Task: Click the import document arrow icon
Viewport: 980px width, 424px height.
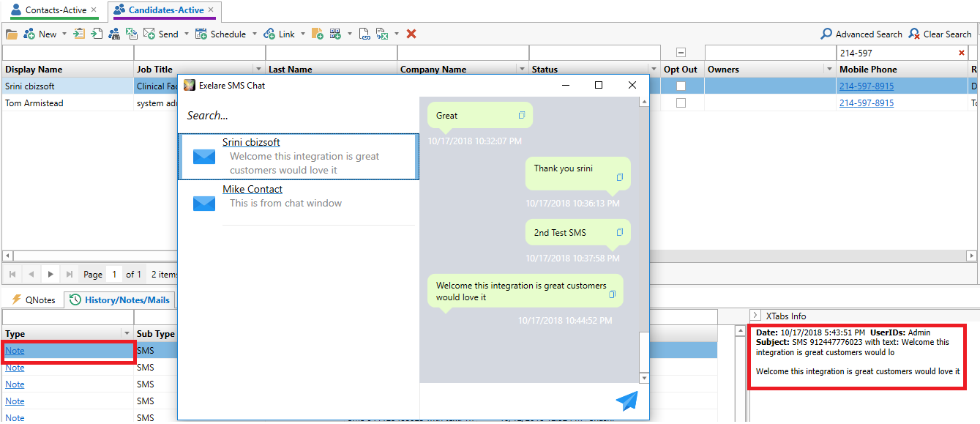Action: 97,34
